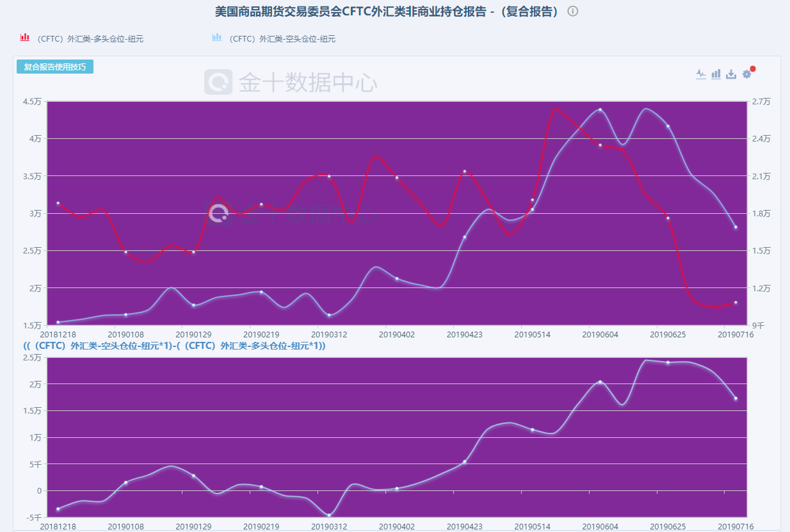The image size is (790, 532).
Task: Toggle the 外汇类-空头仓位-纽元 series label
Action: 282,39
